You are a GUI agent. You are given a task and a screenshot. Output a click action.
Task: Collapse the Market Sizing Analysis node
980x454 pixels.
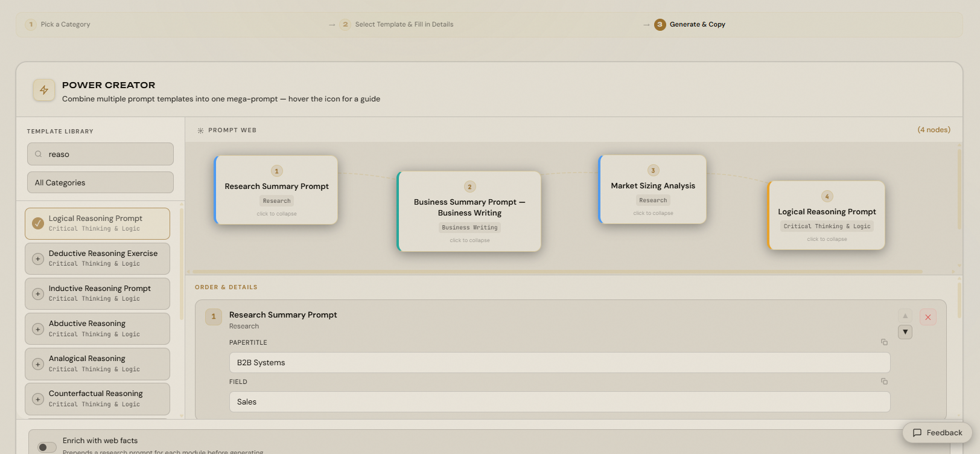(653, 213)
